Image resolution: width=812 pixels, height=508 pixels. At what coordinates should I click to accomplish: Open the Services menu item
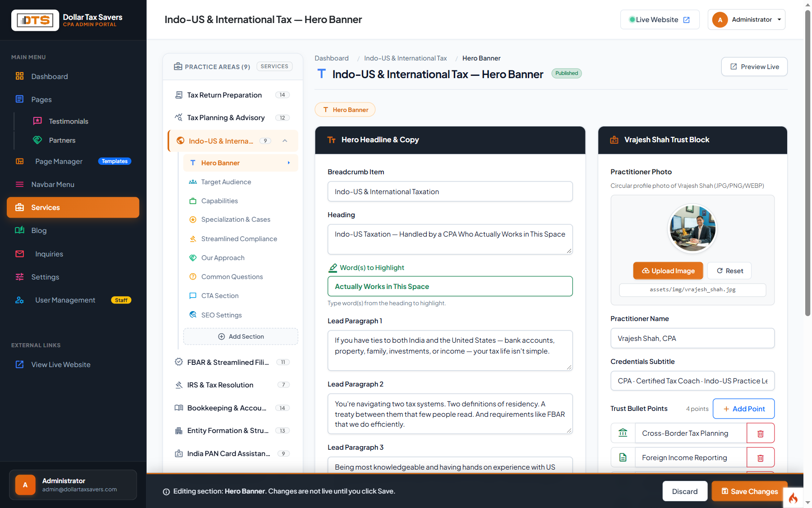click(73, 207)
